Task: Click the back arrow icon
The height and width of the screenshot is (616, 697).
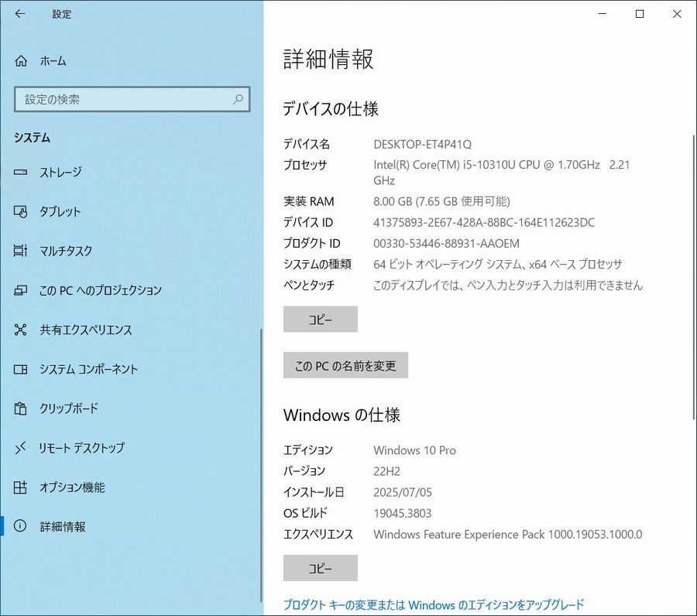Action: (20, 14)
